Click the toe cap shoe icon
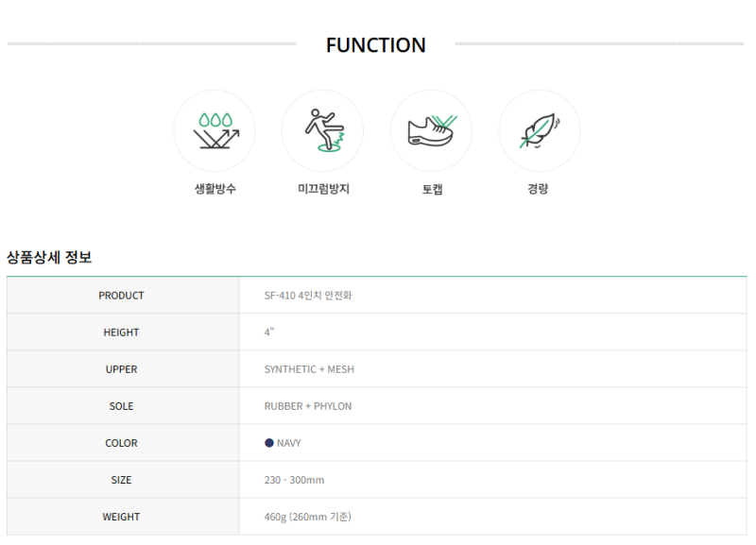The image size is (756, 545). click(x=431, y=130)
